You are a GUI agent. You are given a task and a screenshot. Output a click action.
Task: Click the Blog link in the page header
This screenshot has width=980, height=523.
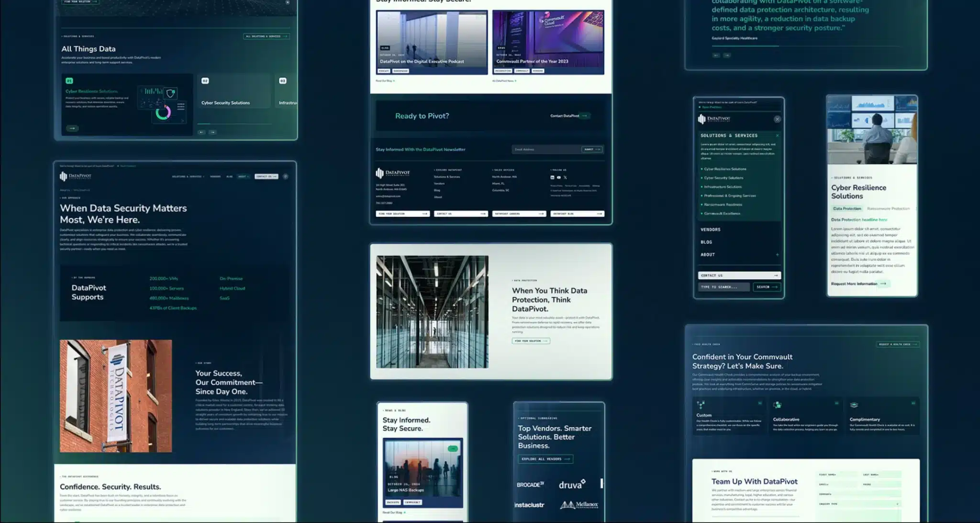pyautogui.click(x=230, y=176)
